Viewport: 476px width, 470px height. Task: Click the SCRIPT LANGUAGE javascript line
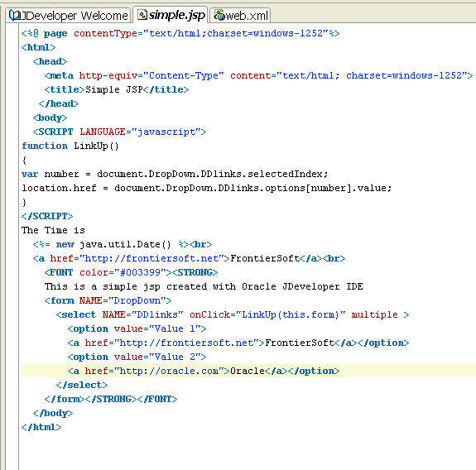pyautogui.click(x=119, y=132)
